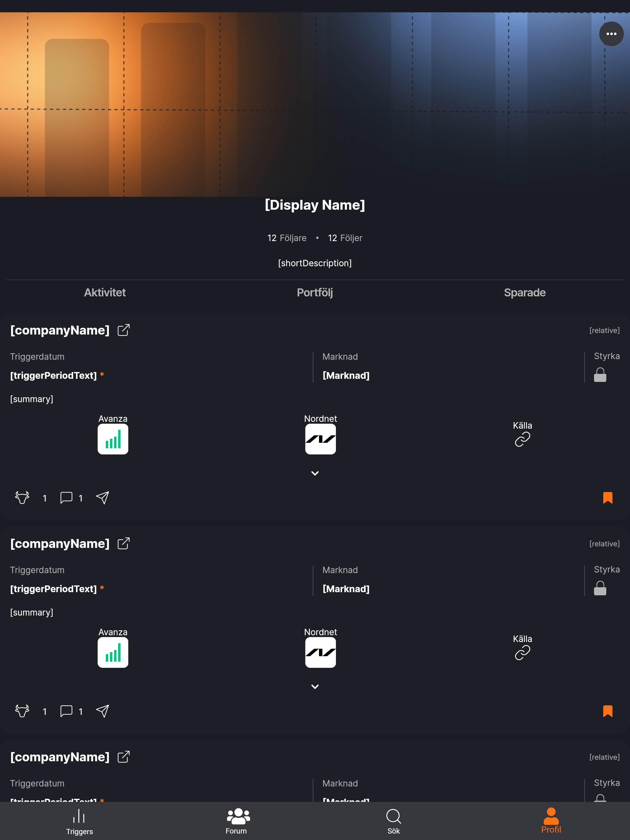The width and height of the screenshot is (630, 840).
Task: Open [companyName] title of third trigger card
Action: (60, 757)
